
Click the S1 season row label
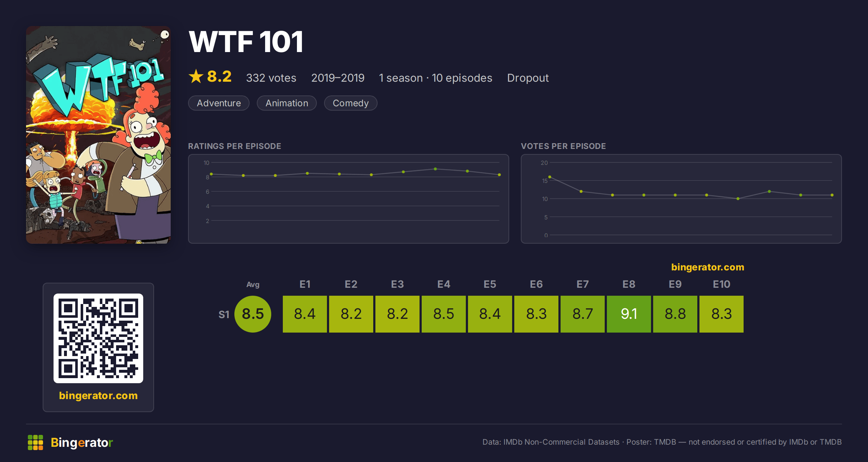224,315
